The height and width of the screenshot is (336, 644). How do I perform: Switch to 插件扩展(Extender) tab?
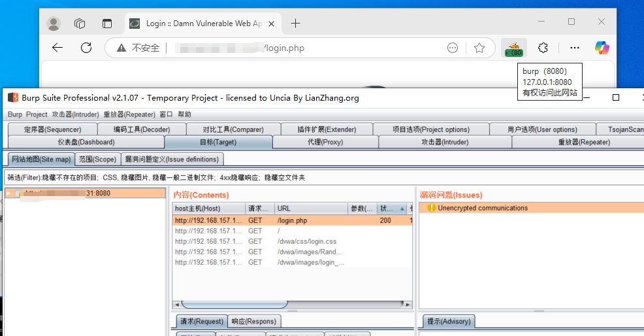327,129
